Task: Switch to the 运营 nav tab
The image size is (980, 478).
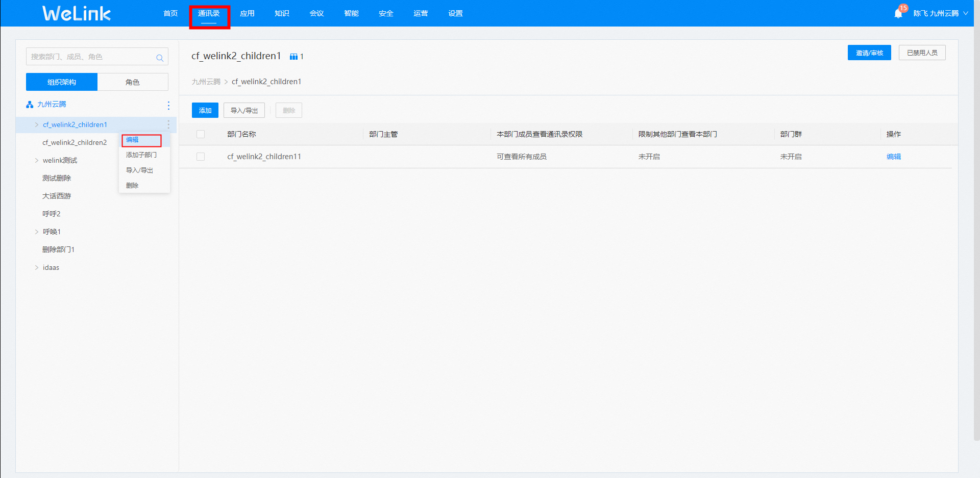Action: pos(421,13)
